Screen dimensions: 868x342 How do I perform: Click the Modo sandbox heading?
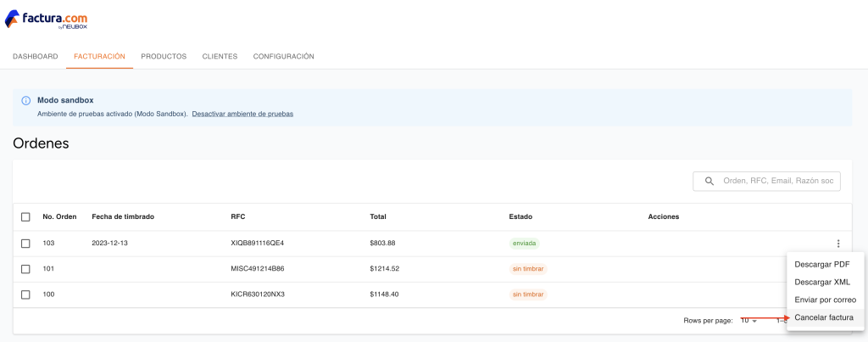(x=65, y=100)
